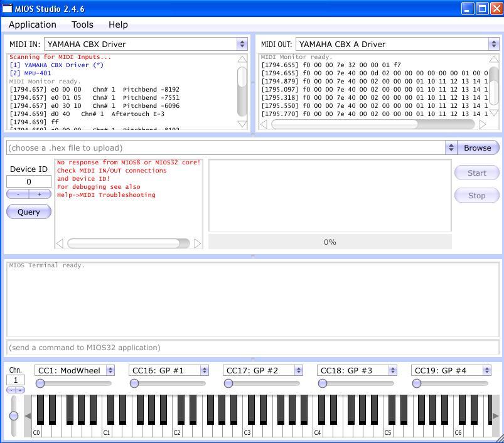The height and width of the screenshot is (443, 504).
Task: Click Browse to choose a hex file
Action: point(477,147)
